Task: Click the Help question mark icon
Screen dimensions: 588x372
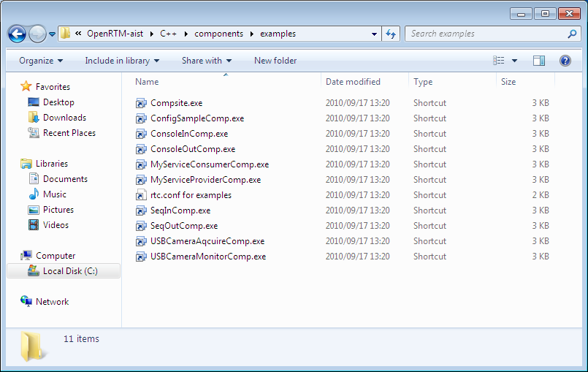Action: pyautogui.click(x=565, y=61)
